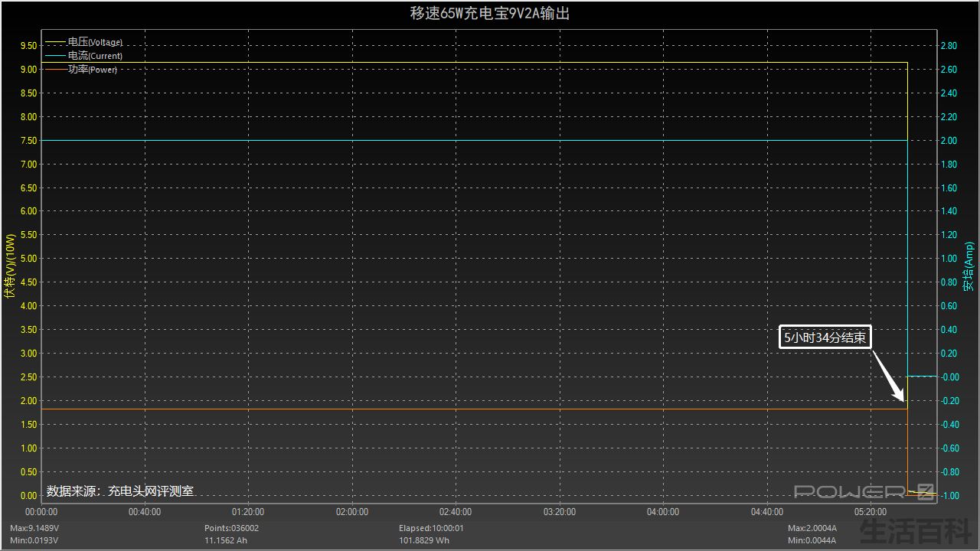Click the 伏特(V)/(10W) left axis label

(10, 266)
